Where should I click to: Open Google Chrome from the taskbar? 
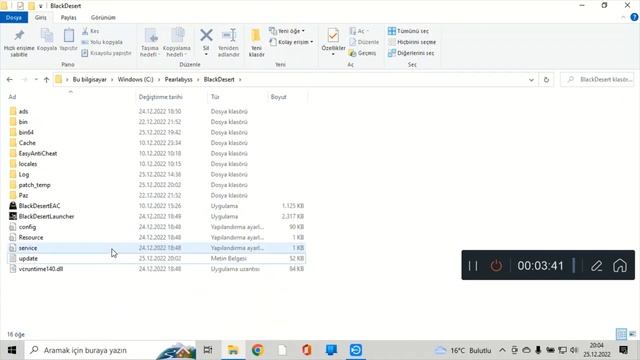click(258, 350)
